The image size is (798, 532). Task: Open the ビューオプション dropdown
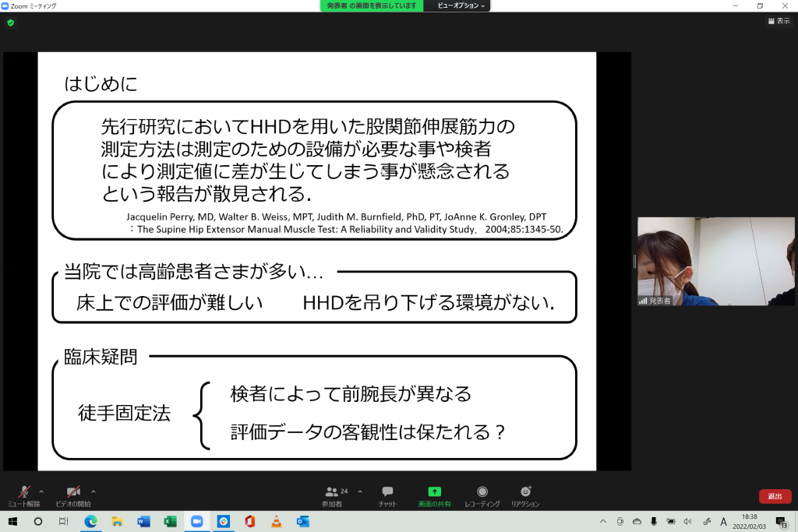click(x=460, y=5)
